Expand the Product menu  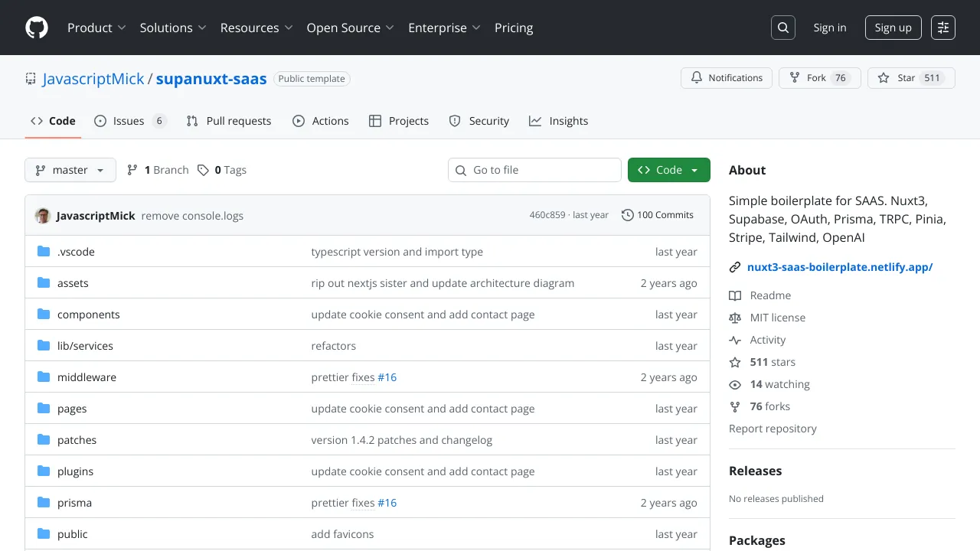coord(96,28)
